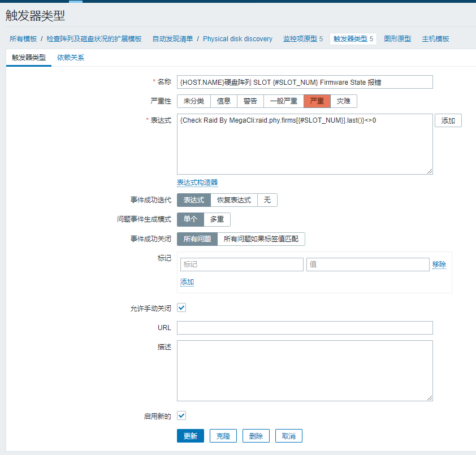This screenshot has height=455, width=476.
Task: Click the 标记 tag name input
Action: (x=241, y=265)
